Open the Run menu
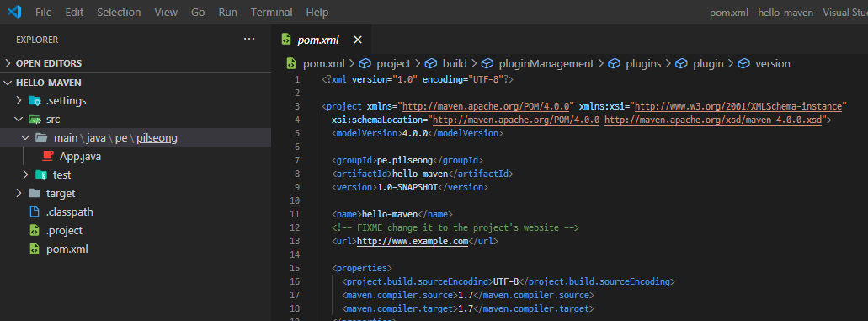 click(x=227, y=12)
